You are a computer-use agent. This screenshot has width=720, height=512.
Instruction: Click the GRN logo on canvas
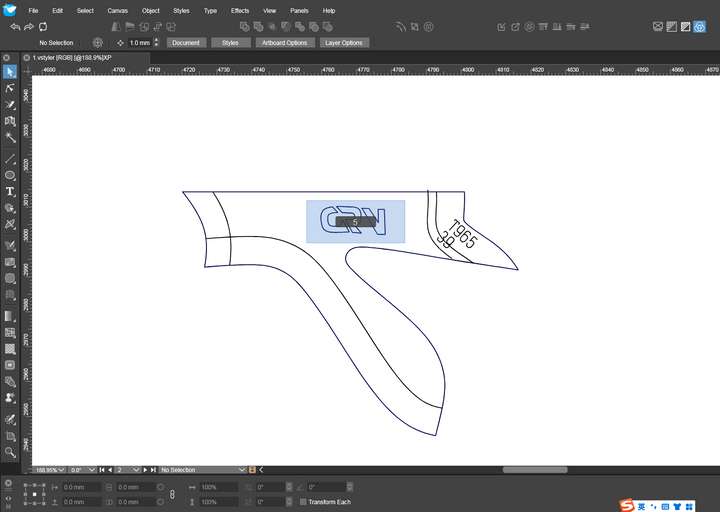point(353,220)
